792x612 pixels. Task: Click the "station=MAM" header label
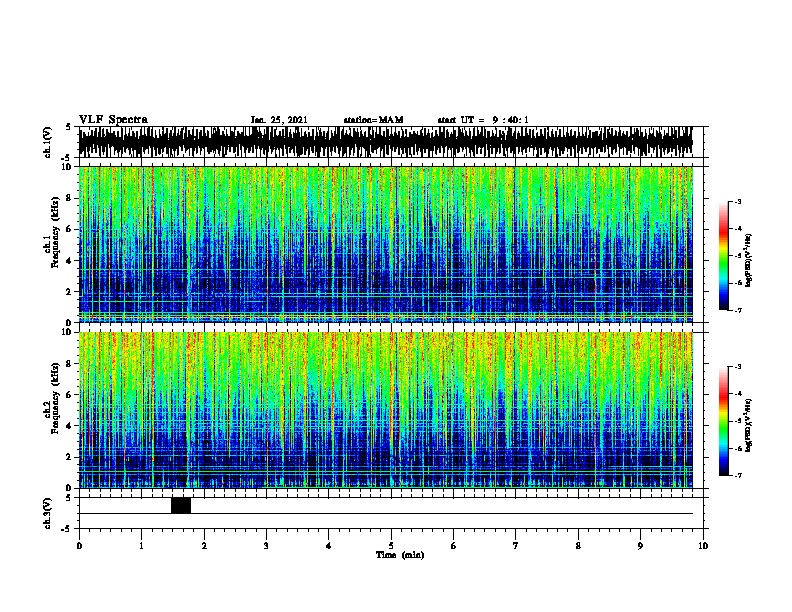point(373,120)
